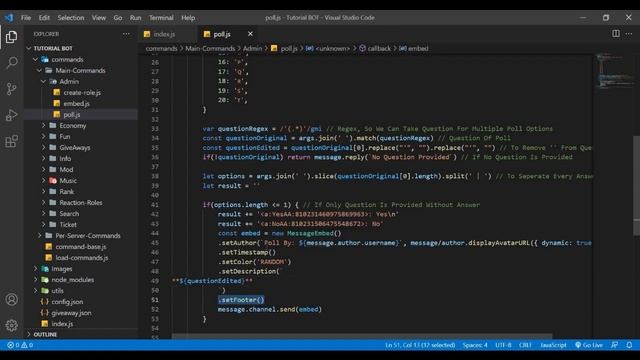640x360 pixels.
Task: Open command-base.js file
Action: pyautogui.click(x=81, y=247)
